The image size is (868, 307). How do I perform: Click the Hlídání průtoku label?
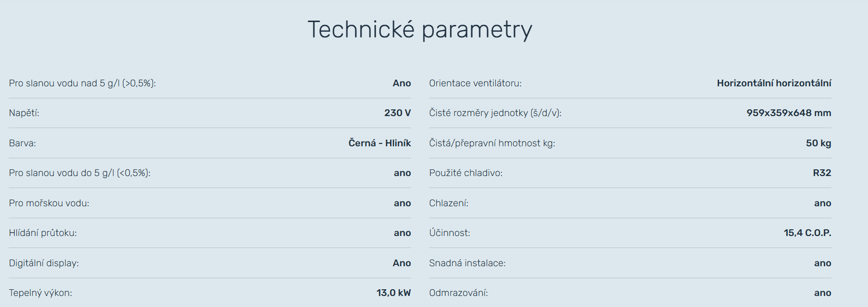43,233
